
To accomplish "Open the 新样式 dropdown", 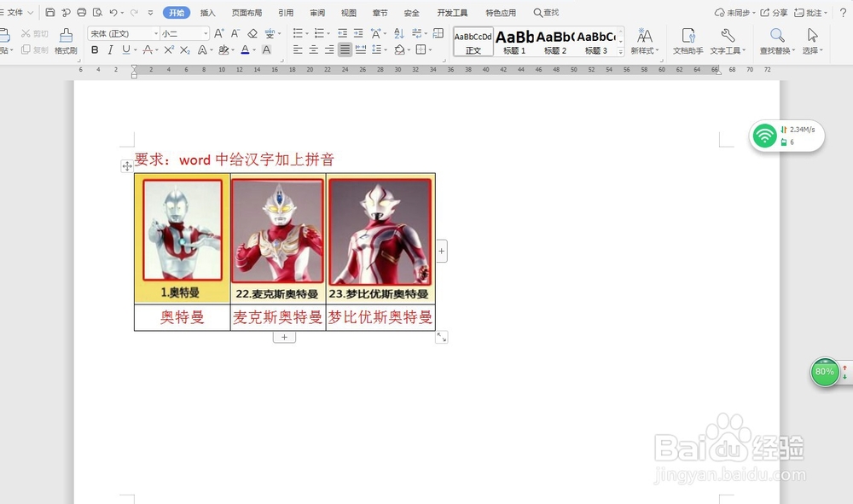I will [x=645, y=41].
